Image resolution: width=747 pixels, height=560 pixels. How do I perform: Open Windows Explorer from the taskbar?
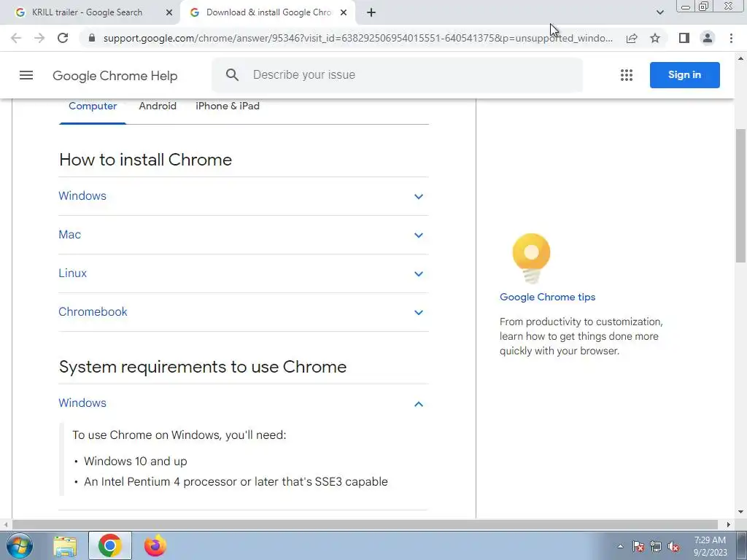coord(65,546)
